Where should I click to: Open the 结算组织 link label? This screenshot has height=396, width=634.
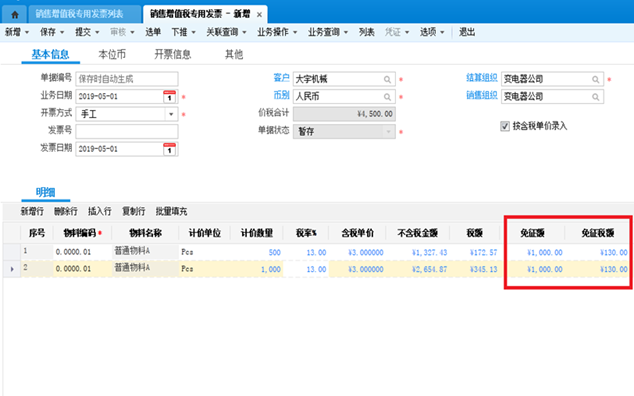click(x=482, y=78)
